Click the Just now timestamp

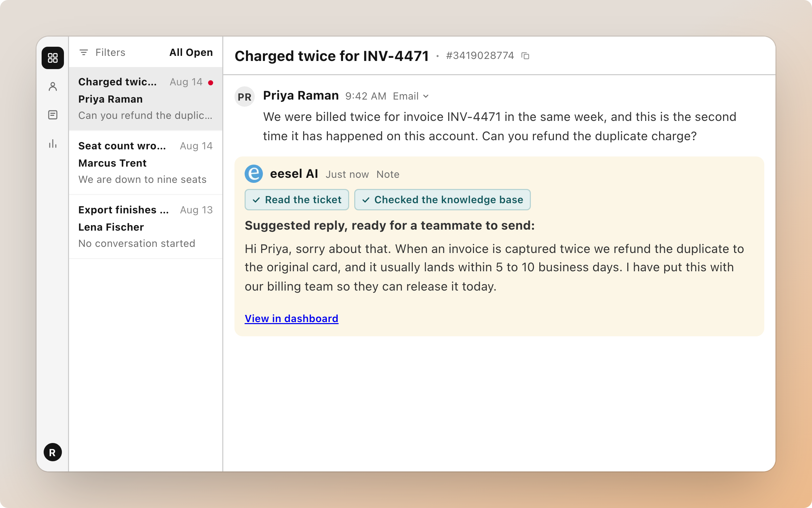347,174
